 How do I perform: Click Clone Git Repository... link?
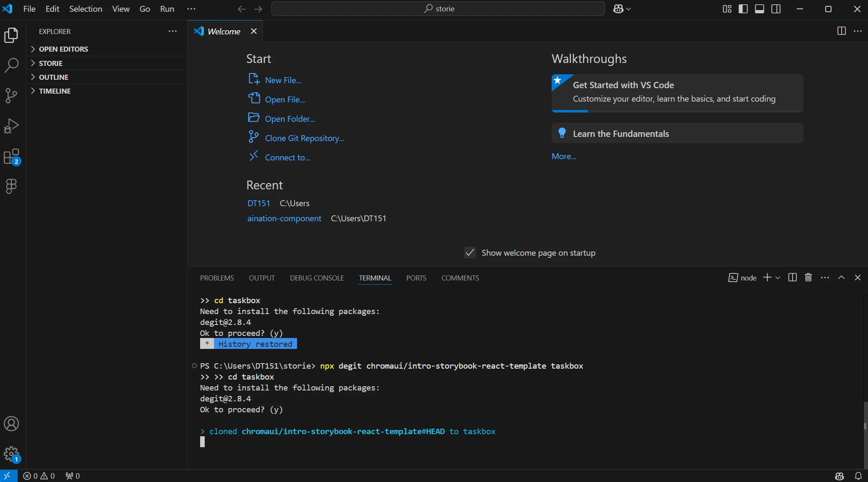point(296,138)
